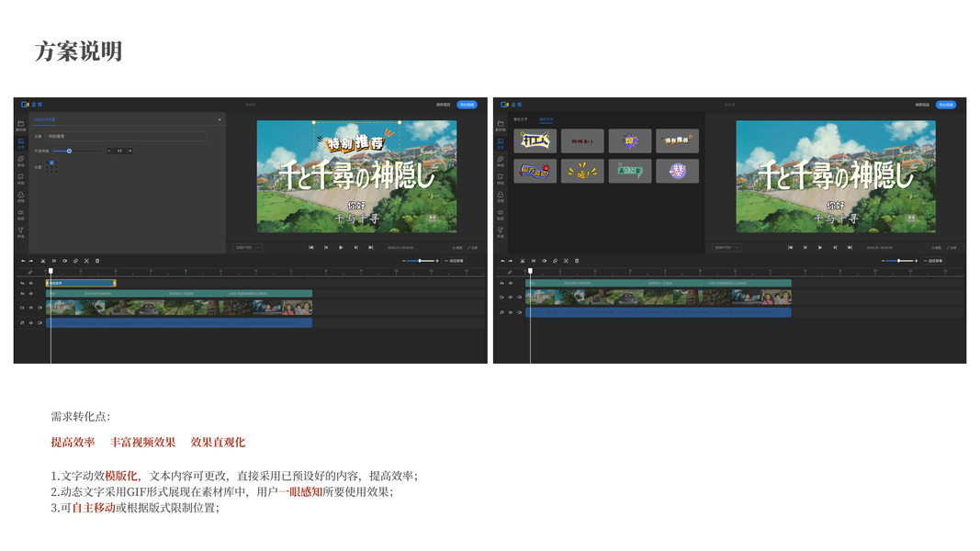Select the 特别推荐 dynamic text template thumbnail
980x551 pixels.
pyautogui.click(x=678, y=141)
